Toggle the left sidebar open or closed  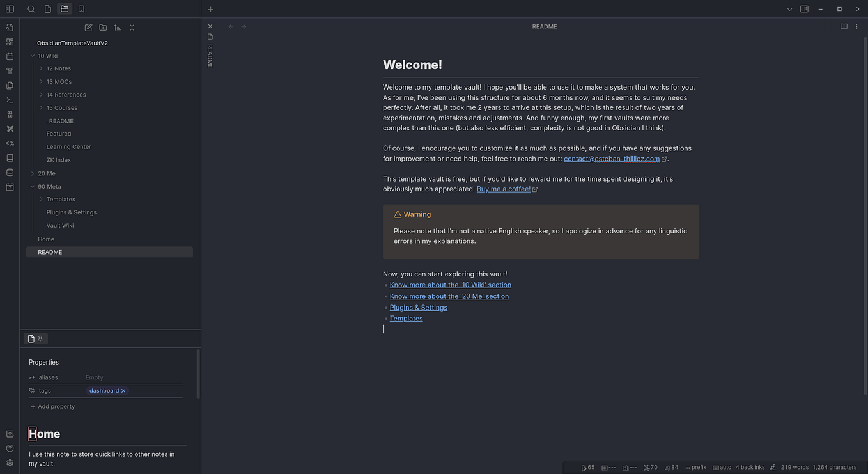click(10, 9)
